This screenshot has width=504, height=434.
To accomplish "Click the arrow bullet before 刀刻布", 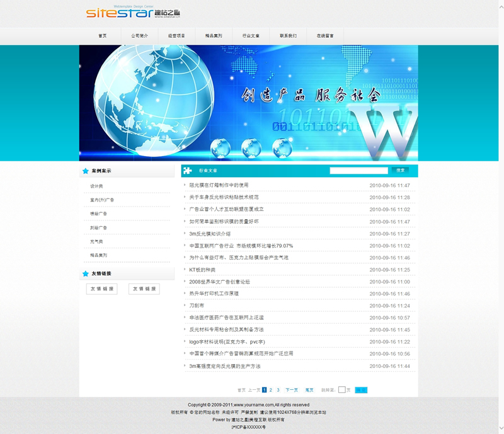I will (185, 306).
